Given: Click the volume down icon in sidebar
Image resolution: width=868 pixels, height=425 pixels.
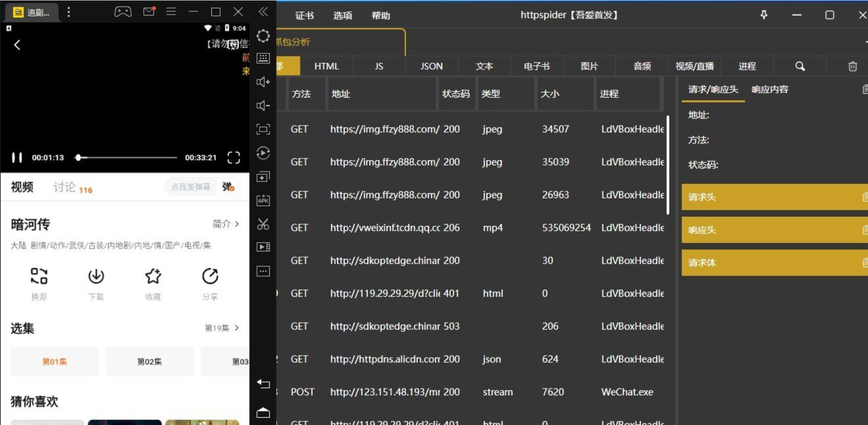Looking at the screenshot, I should click(263, 106).
